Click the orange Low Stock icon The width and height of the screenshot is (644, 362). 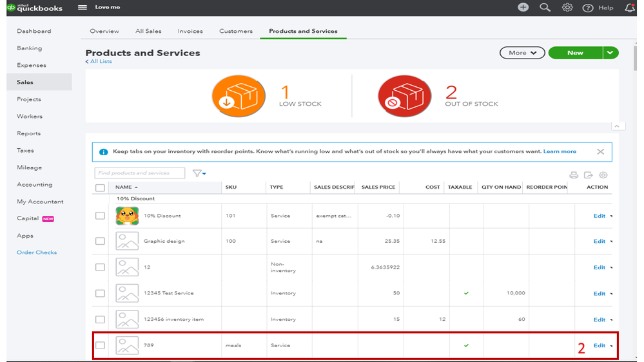tap(239, 96)
